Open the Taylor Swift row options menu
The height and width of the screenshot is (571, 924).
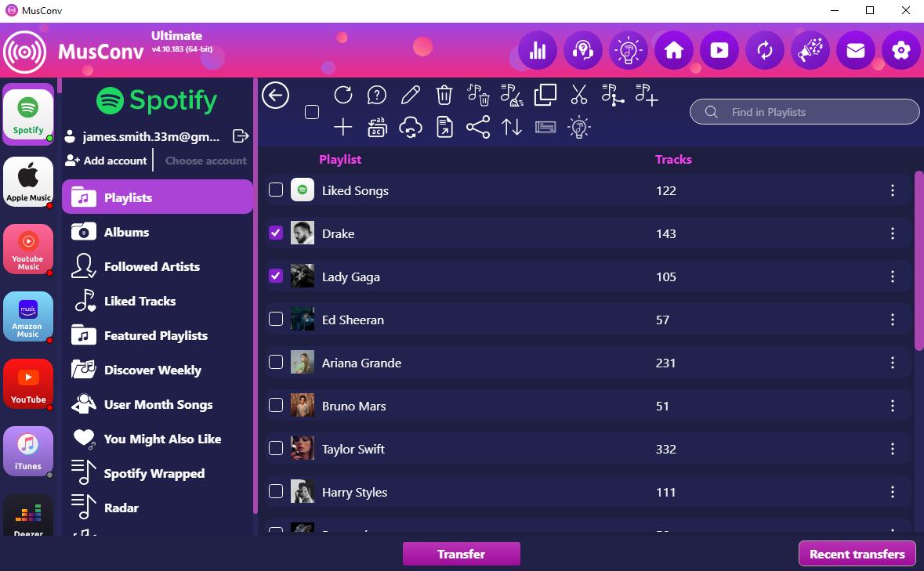[x=892, y=449]
